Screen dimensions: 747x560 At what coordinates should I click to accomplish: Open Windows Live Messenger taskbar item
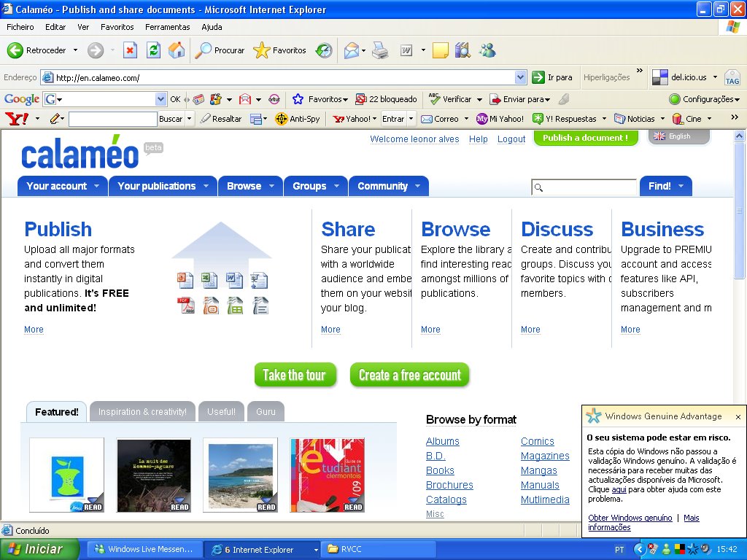(x=145, y=549)
